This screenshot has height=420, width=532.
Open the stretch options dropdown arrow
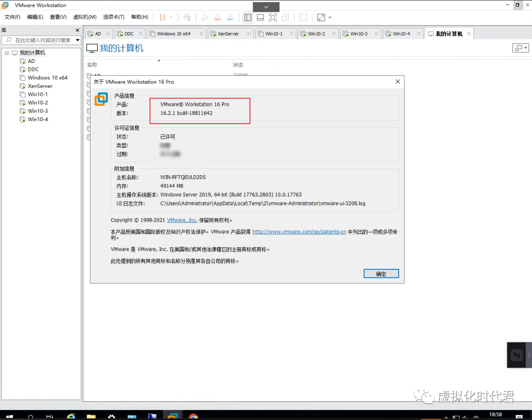pos(330,17)
